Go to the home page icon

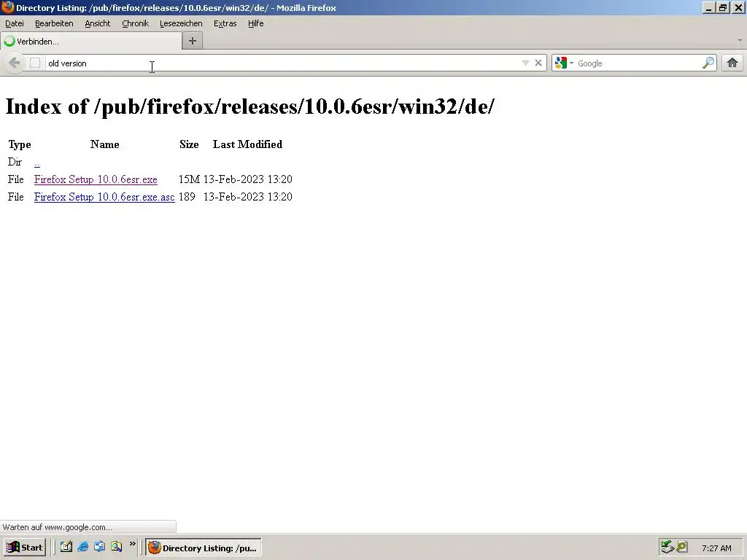(732, 63)
